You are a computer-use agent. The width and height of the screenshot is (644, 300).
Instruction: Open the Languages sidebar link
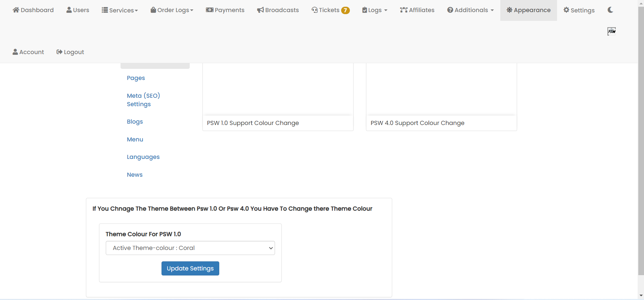click(x=143, y=157)
